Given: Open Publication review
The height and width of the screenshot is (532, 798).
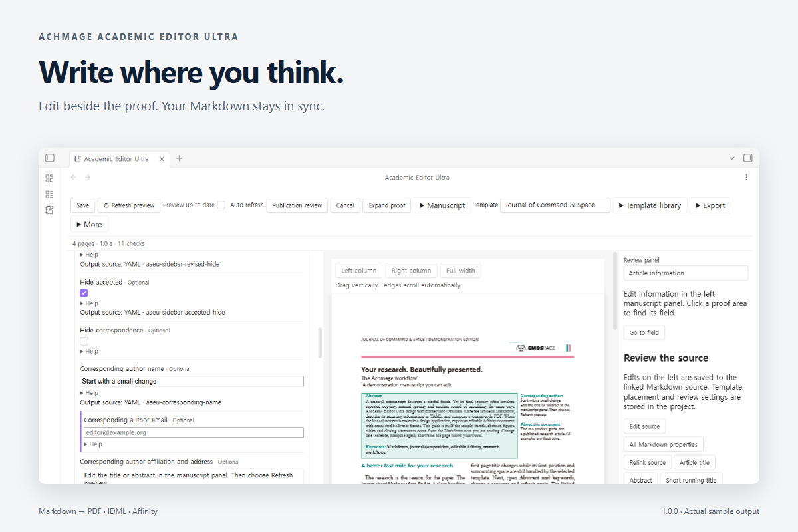Looking at the screenshot, I should tap(297, 205).
